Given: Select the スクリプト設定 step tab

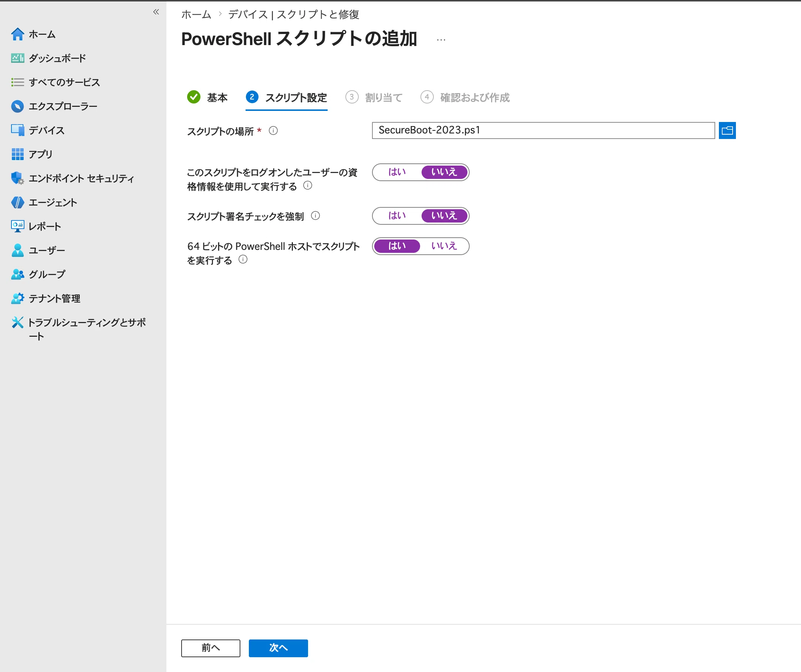Looking at the screenshot, I should click(x=287, y=98).
